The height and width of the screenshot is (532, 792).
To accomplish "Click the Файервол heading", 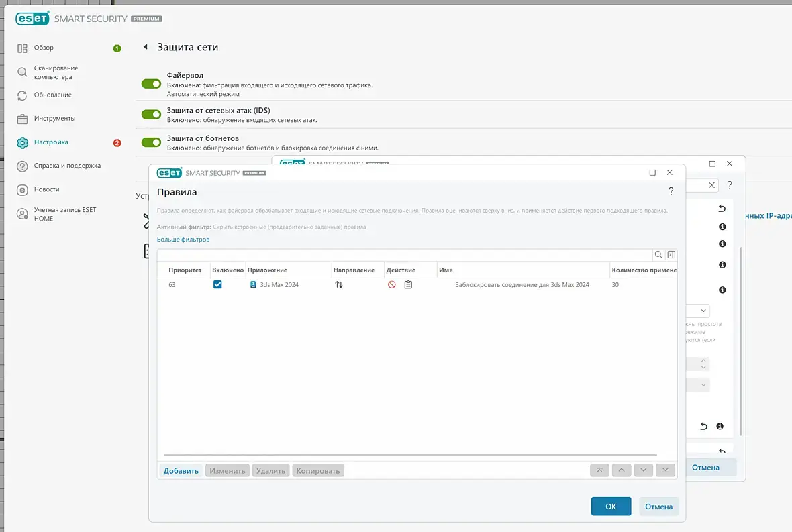I will 185,75.
